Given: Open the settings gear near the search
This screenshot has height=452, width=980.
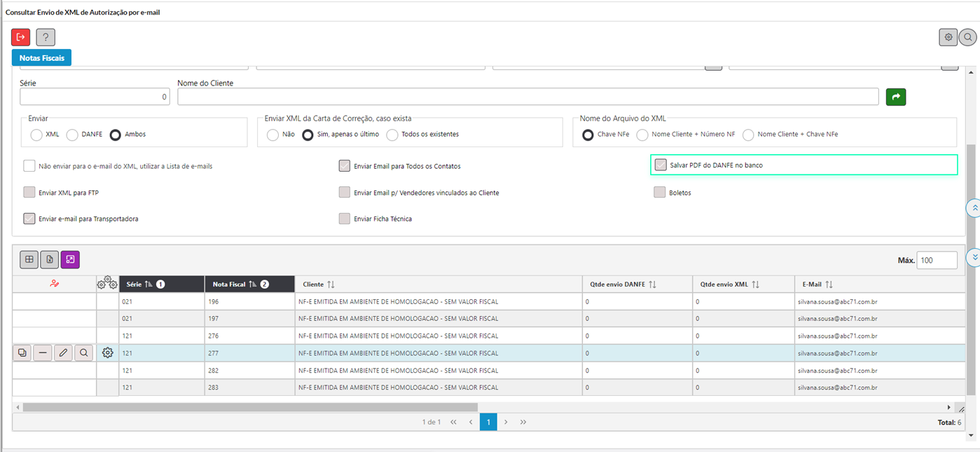Looking at the screenshot, I should coord(948,37).
